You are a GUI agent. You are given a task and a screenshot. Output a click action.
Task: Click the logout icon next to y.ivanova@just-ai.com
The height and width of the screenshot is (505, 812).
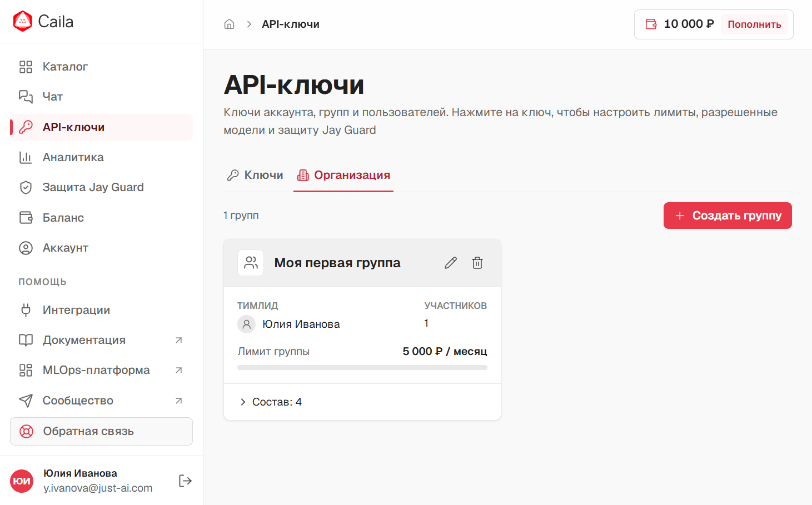click(185, 481)
